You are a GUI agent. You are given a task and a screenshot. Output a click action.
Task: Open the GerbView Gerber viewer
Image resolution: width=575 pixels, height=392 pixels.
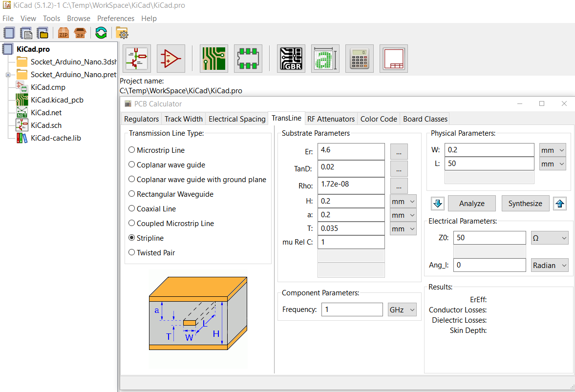point(291,59)
